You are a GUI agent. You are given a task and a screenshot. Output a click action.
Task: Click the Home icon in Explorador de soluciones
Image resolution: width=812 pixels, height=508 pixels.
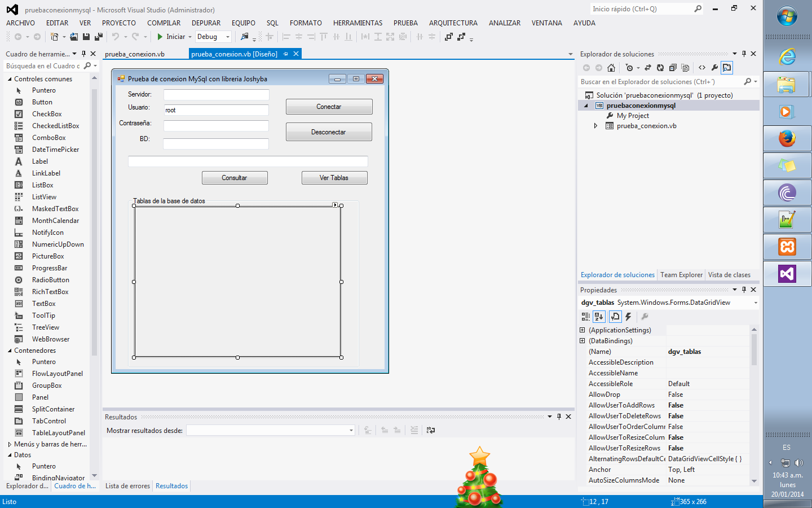tap(611, 68)
